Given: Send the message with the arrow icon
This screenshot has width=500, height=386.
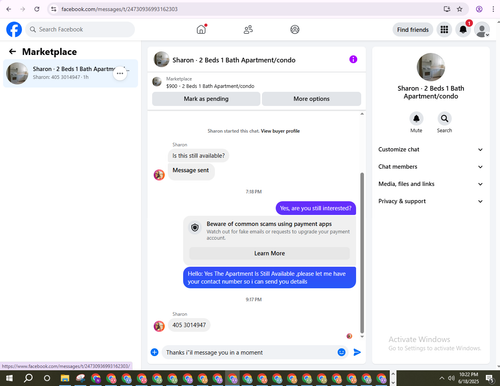Looking at the screenshot, I should pos(357,352).
